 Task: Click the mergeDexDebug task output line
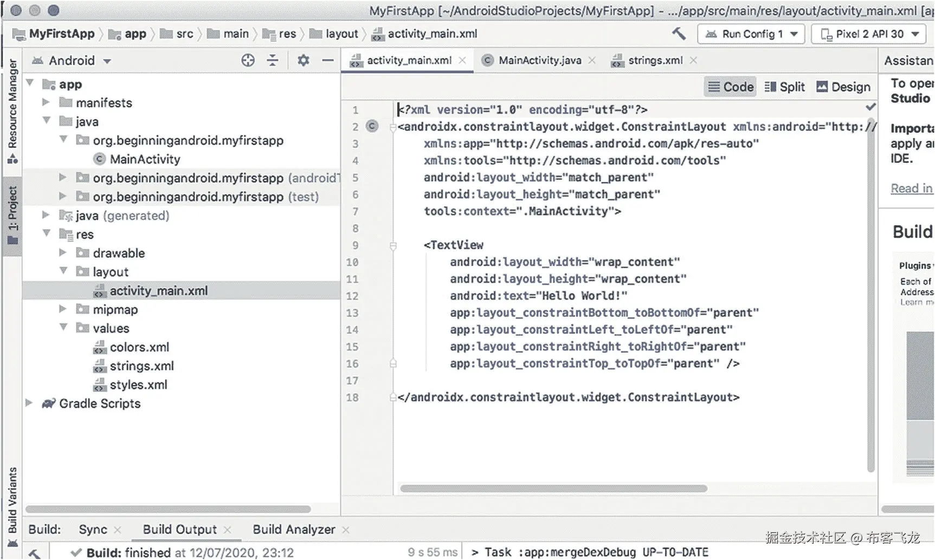point(590,552)
